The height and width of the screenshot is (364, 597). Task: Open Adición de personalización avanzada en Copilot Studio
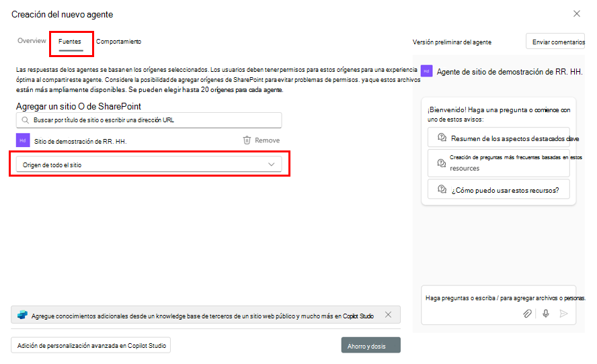[x=91, y=345]
